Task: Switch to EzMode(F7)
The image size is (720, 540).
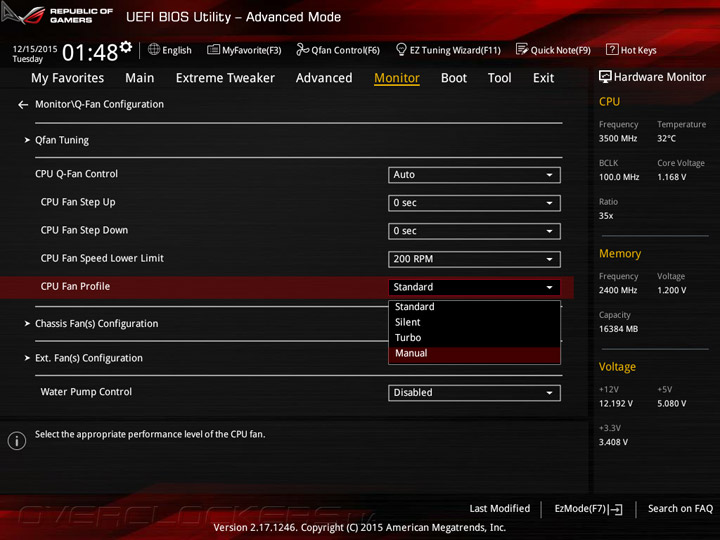Action: [x=588, y=509]
